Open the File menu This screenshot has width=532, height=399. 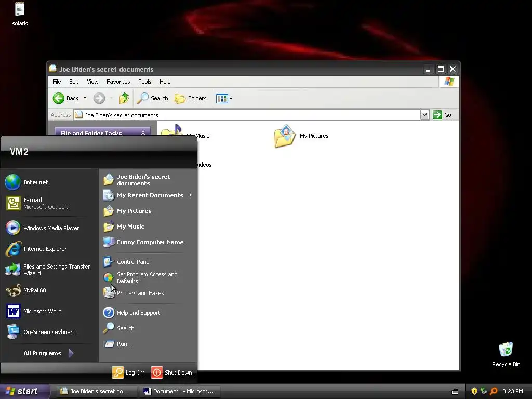(x=57, y=82)
